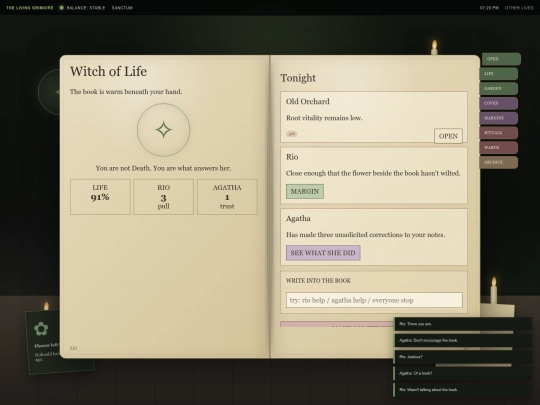Screen dimensions: 540x405
Task: Click the Rio card heading
Action: 292,157
